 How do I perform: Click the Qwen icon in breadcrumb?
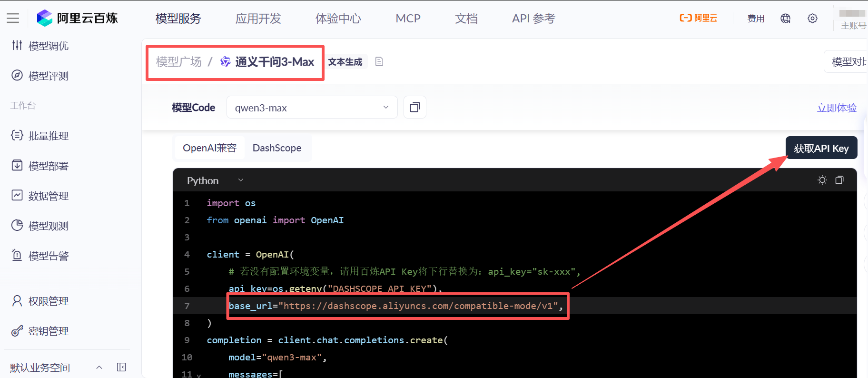[226, 61]
